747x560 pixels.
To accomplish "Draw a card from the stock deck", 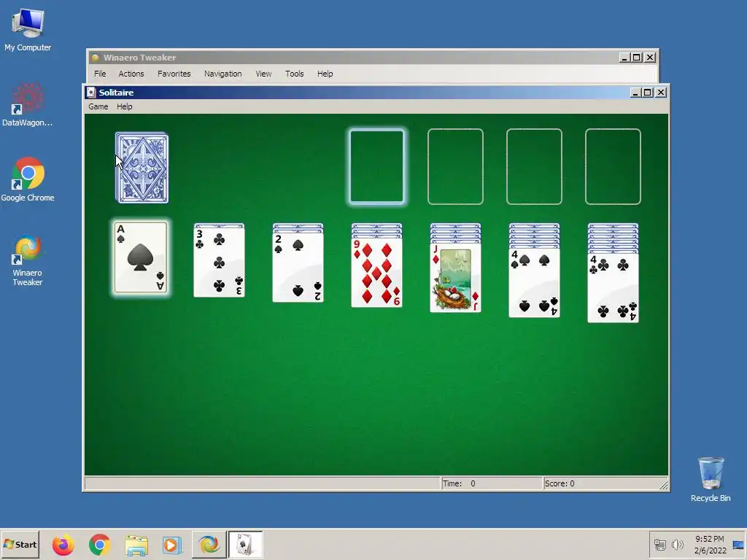I will [x=142, y=168].
